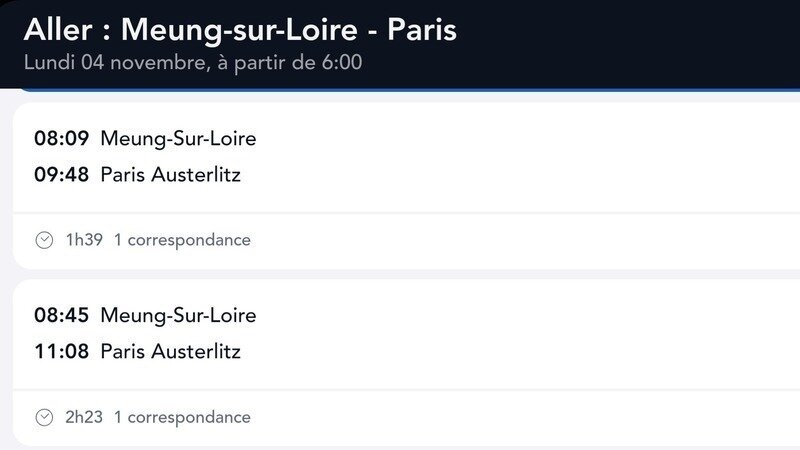800x450 pixels.
Task: Click the 08:45 departure time
Action: point(61,316)
